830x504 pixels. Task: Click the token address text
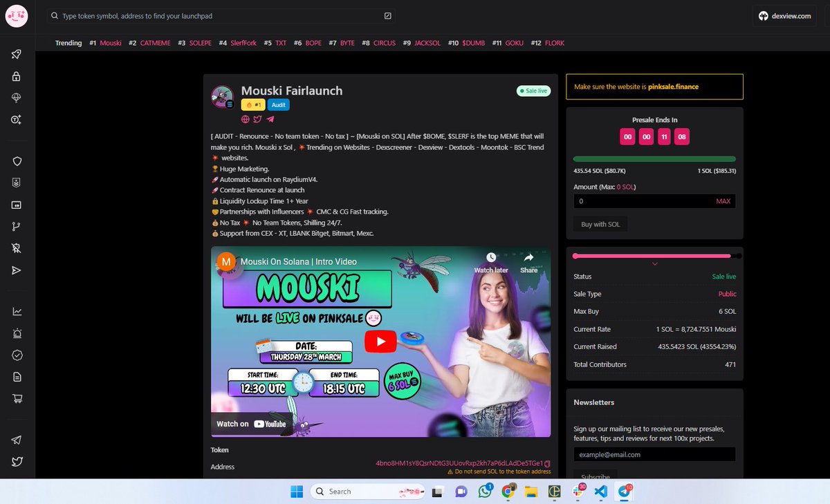[x=459, y=463]
